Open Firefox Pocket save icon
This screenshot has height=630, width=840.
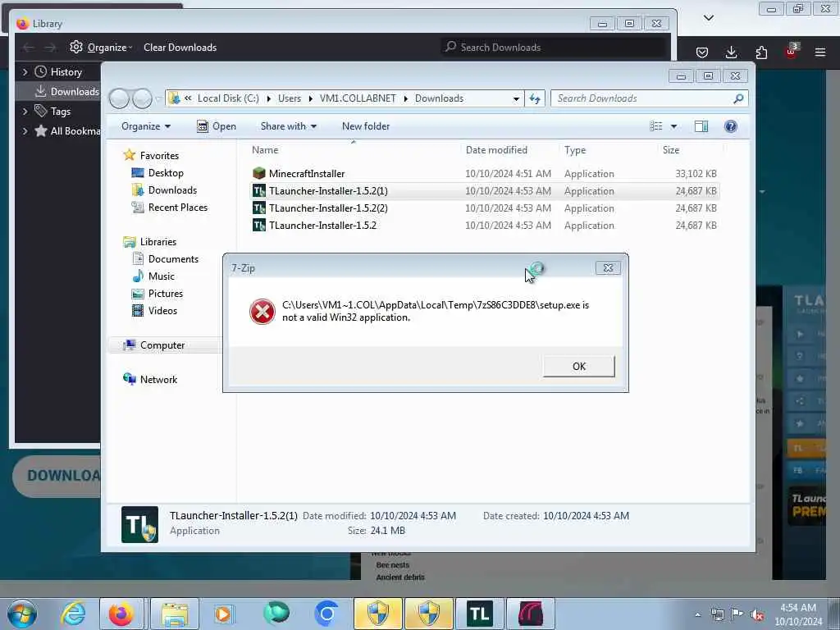[x=702, y=52]
